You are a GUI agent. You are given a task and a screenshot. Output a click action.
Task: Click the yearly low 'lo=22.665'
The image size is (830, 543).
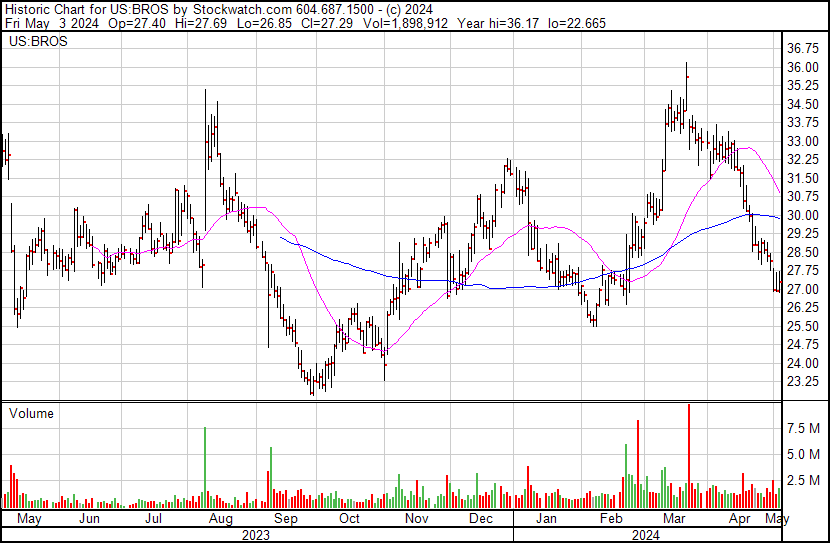577,23
